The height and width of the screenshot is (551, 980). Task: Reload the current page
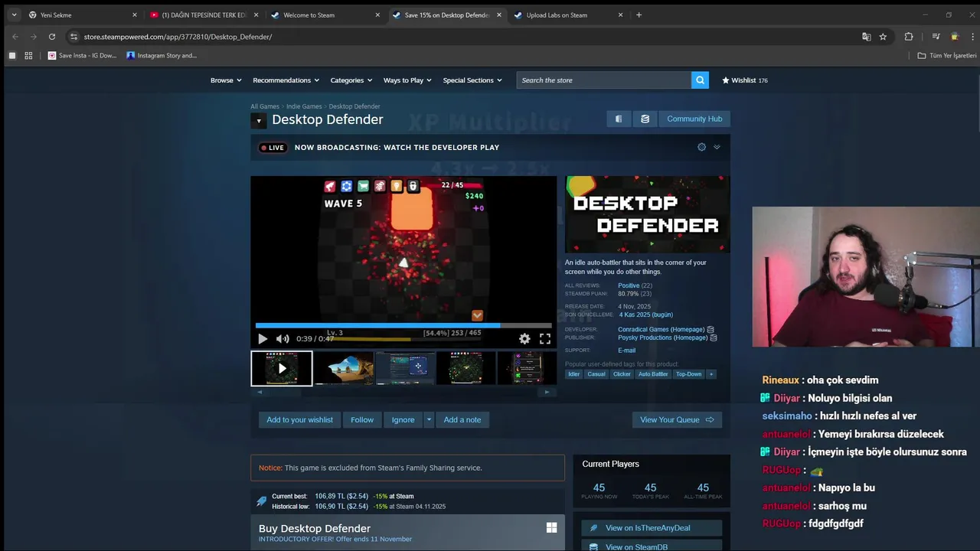[x=52, y=36]
